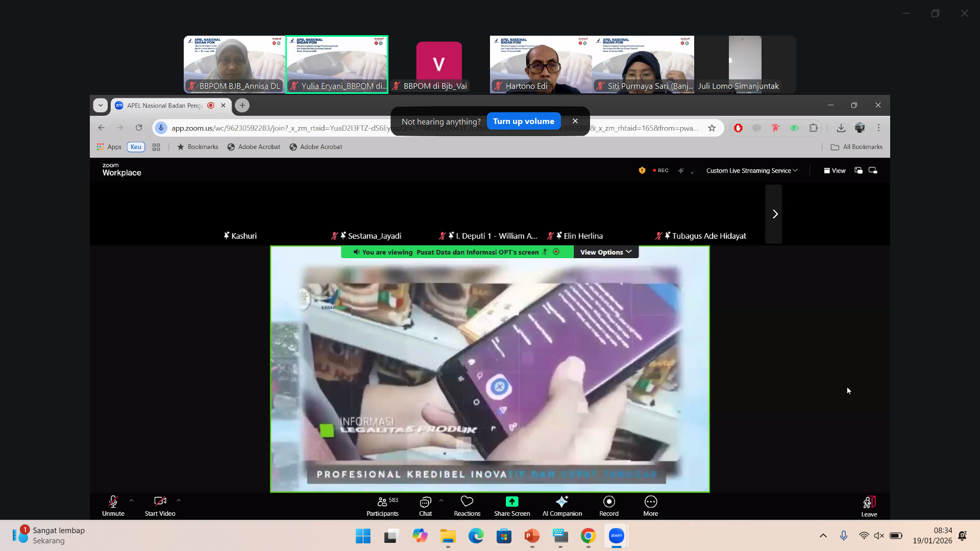The image size is (980, 551).
Task: Toggle system sound mute in tray
Action: [879, 536]
